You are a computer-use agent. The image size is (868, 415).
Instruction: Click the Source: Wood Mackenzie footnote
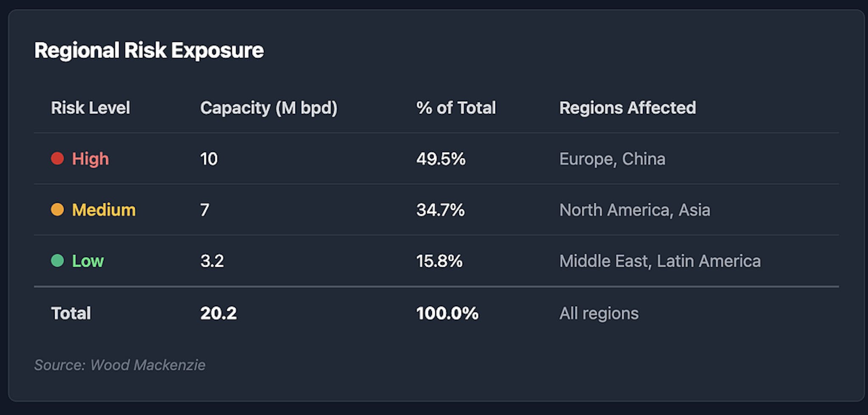coord(120,365)
